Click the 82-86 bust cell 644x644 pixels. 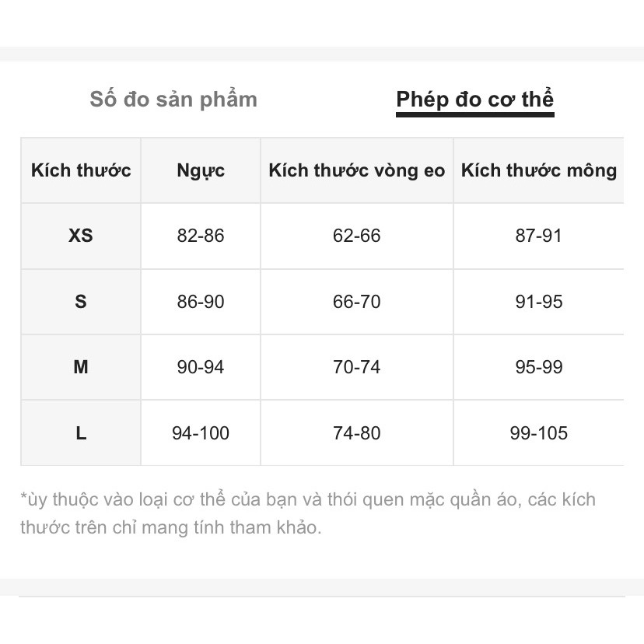(201, 236)
